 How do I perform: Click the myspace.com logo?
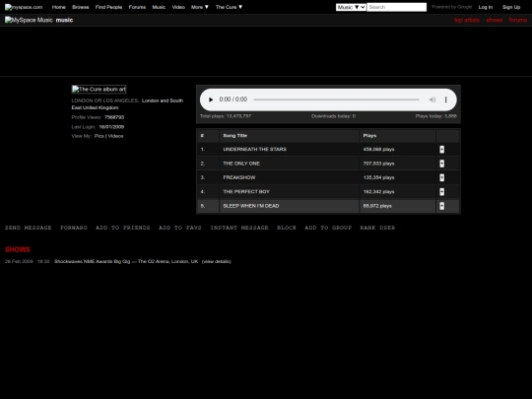click(24, 7)
